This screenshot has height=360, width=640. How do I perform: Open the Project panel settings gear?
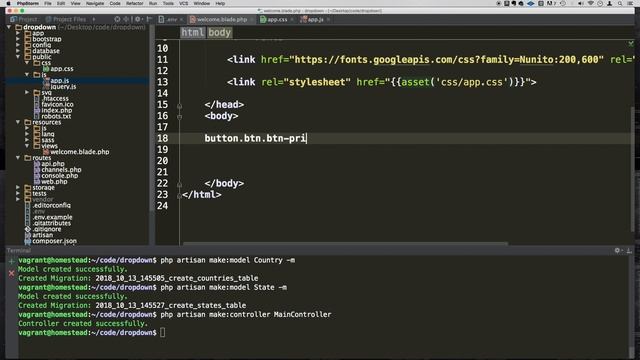tap(138, 19)
